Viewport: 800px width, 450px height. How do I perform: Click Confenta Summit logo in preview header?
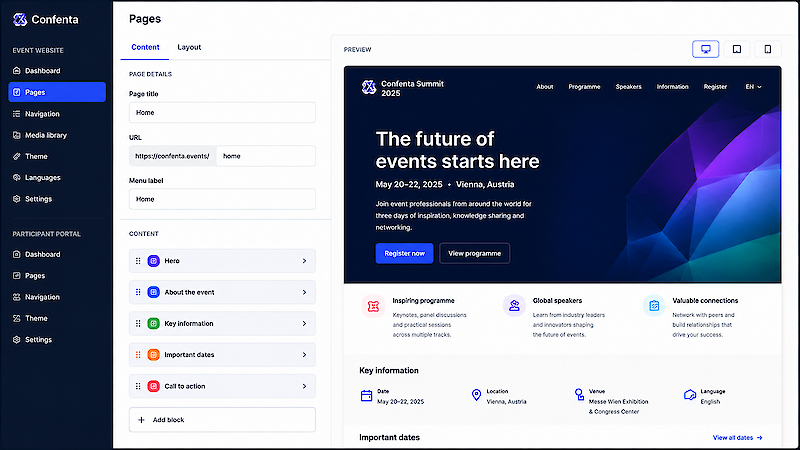(369, 88)
